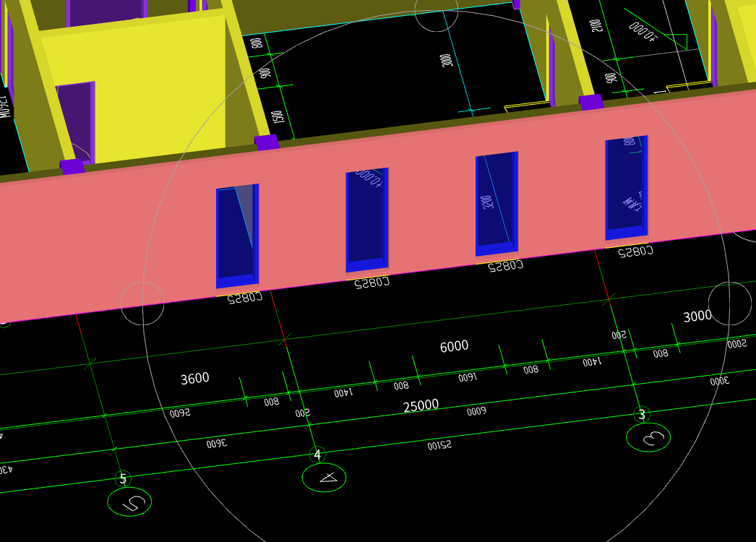Select the upright white 6000 dimension text
This screenshot has height=542, width=756.
[x=454, y=346]
